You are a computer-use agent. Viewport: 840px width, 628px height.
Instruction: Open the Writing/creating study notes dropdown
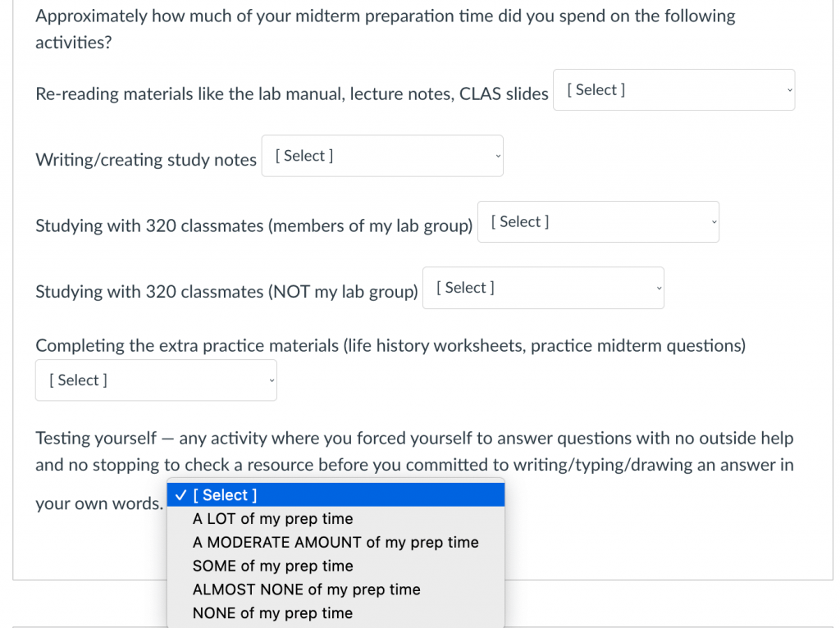382,156
